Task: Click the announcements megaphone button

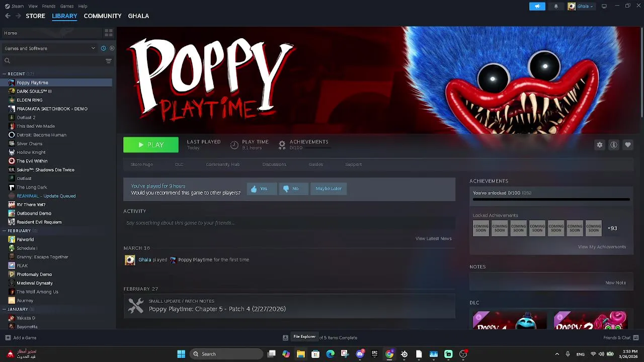Action: tap(537, 6)
